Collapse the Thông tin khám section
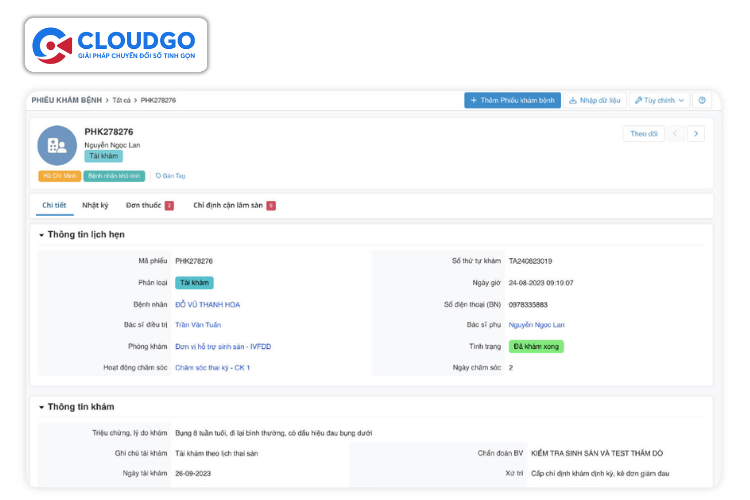Viewport: 750px width, 500px height. pyautogui.click(x=42, y=407)
